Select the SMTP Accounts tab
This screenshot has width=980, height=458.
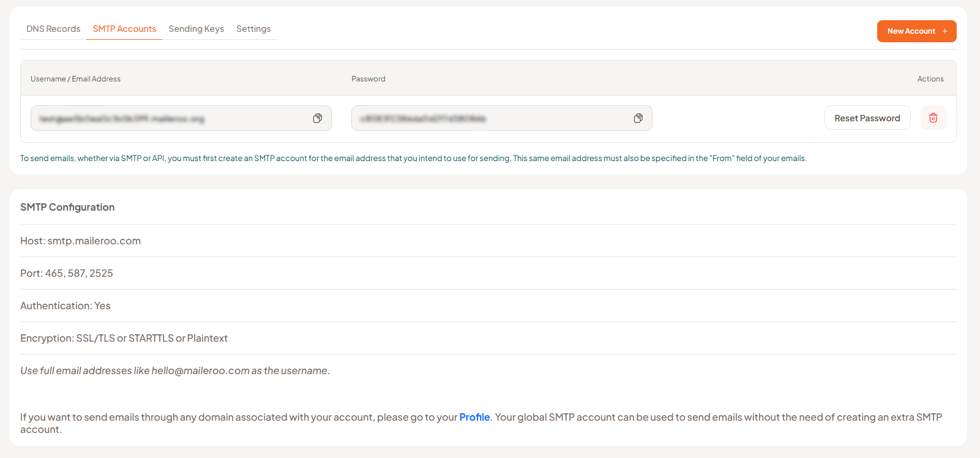click(x=124, y=29)
